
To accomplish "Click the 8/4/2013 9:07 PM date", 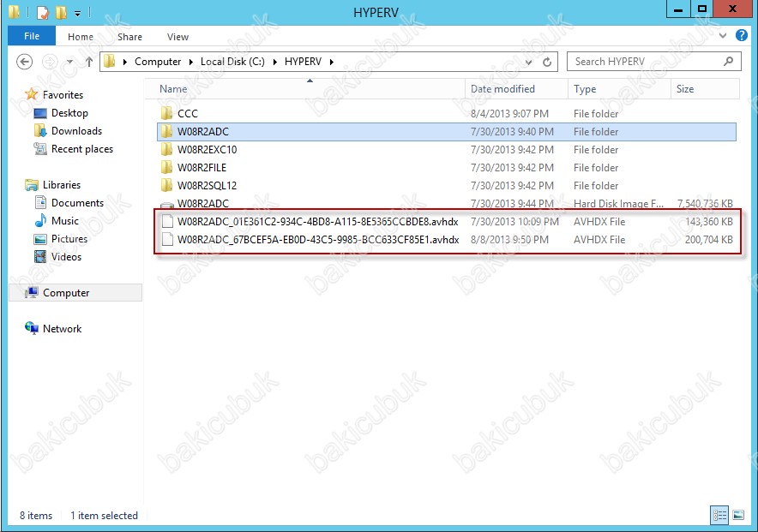I will coord(509,113).
